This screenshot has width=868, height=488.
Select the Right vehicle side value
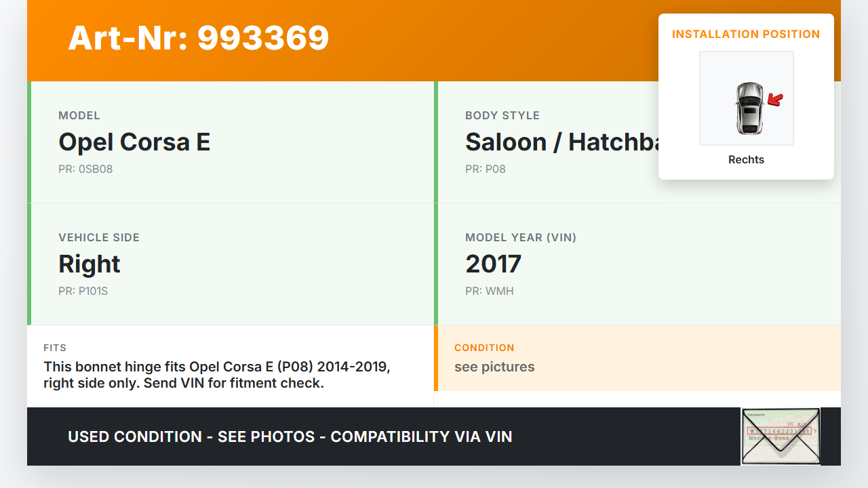[x=90, y=264]
